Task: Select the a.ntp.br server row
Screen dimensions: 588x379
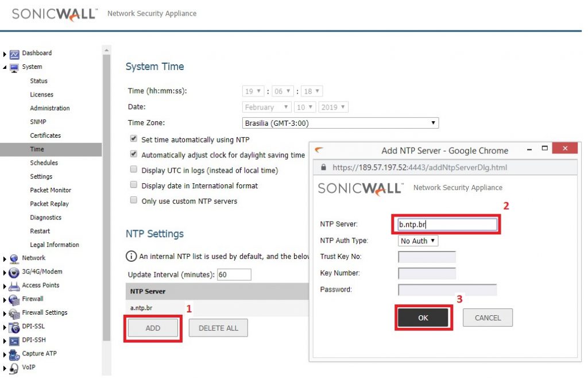Action: coord(217,308)
